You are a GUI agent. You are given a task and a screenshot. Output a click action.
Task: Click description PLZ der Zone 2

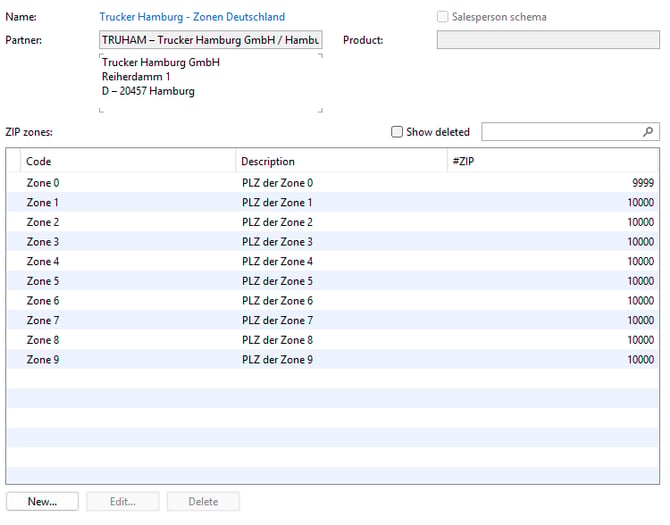pyautogui.click(x=277, y=222)
